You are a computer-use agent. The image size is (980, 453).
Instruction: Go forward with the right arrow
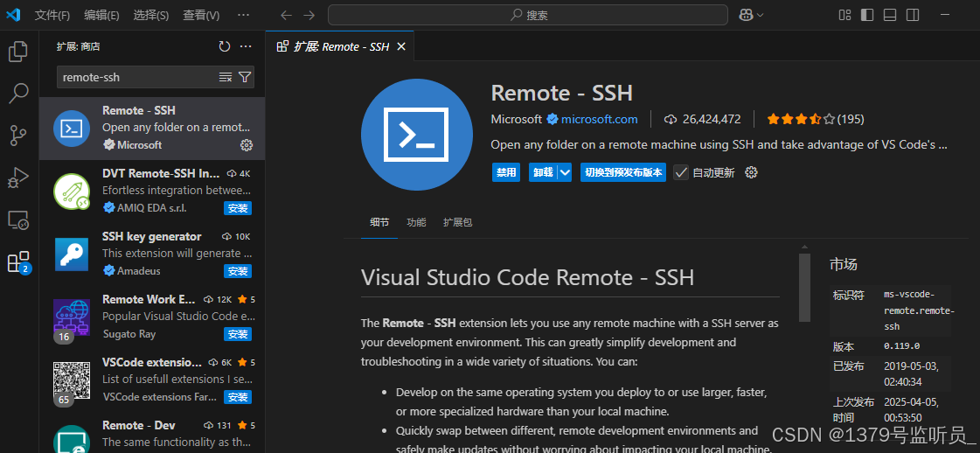click(x=309, y=15)
